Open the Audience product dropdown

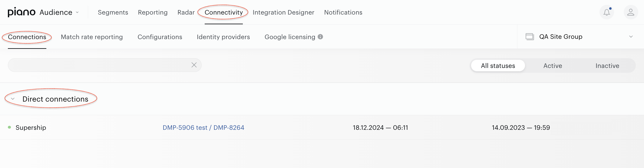[59, 12]
